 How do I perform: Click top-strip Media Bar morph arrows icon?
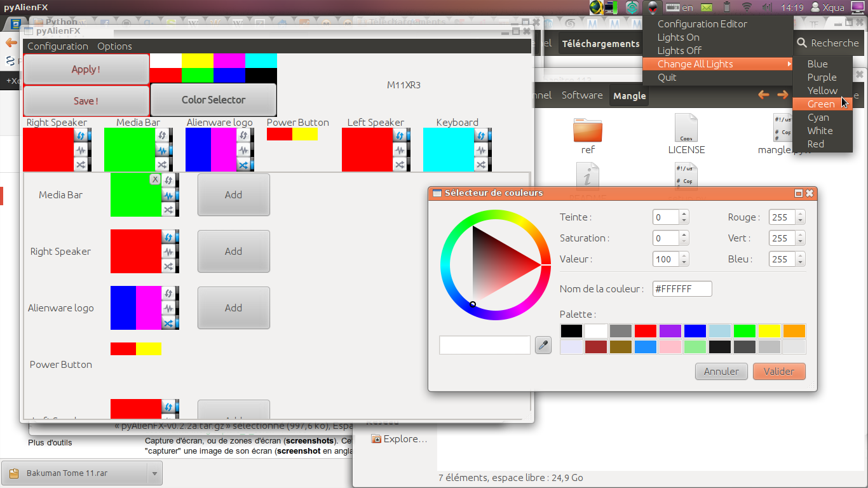[162, 135]
